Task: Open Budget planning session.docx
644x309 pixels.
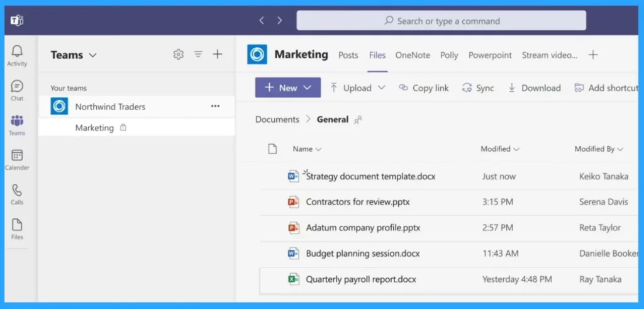Action: click(x=363, y=254)
